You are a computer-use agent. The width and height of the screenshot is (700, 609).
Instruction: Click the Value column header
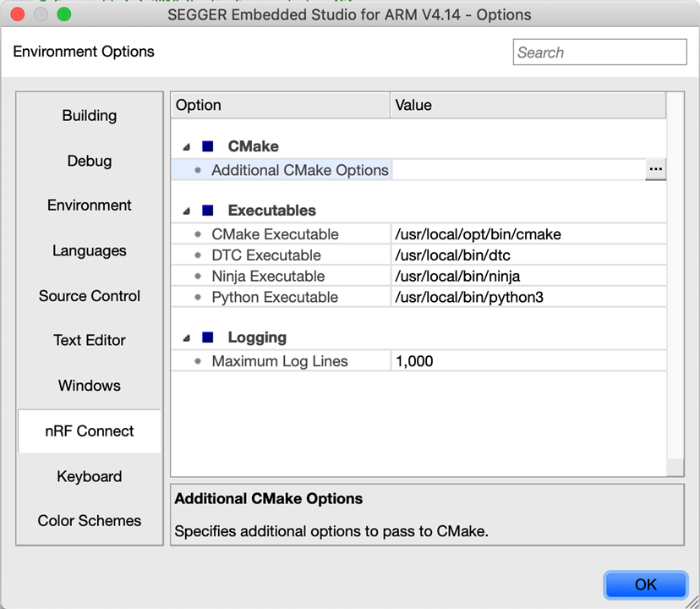click(528, 105)
